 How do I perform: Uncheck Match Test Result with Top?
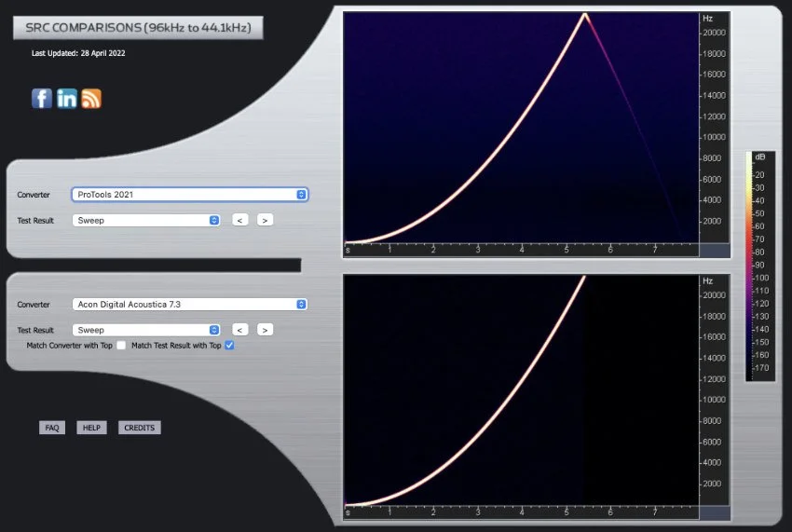tap(229, 346)
